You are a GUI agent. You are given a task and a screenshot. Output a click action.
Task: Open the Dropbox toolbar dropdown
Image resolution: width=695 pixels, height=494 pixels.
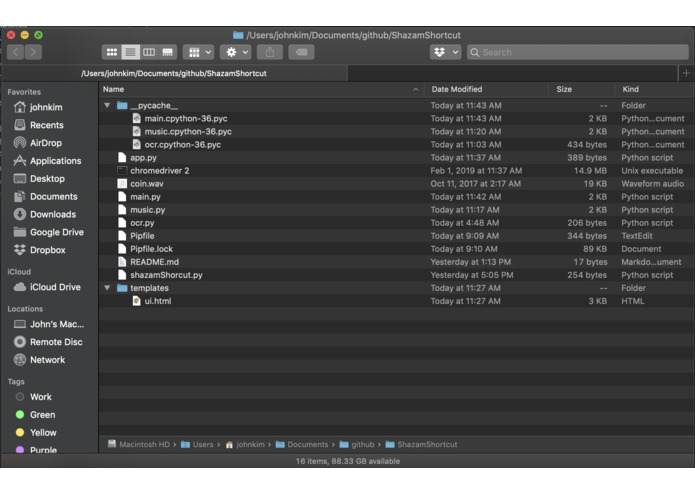click(445, 52)
